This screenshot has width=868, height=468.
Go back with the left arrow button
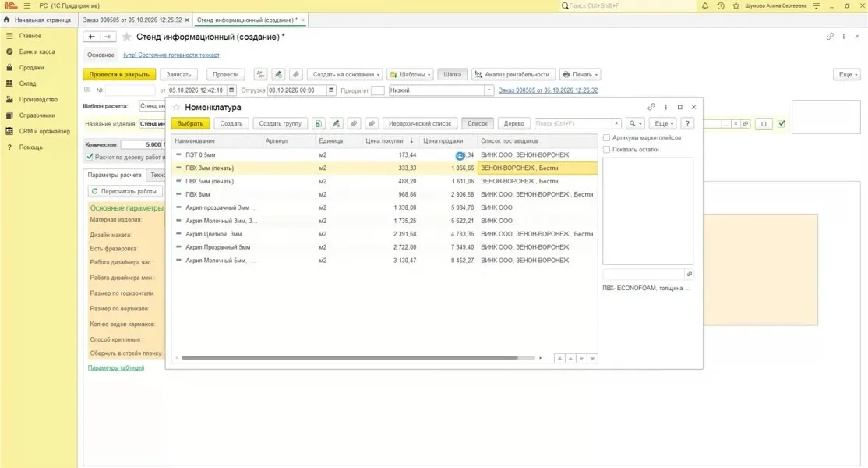[x=92, y=37]
